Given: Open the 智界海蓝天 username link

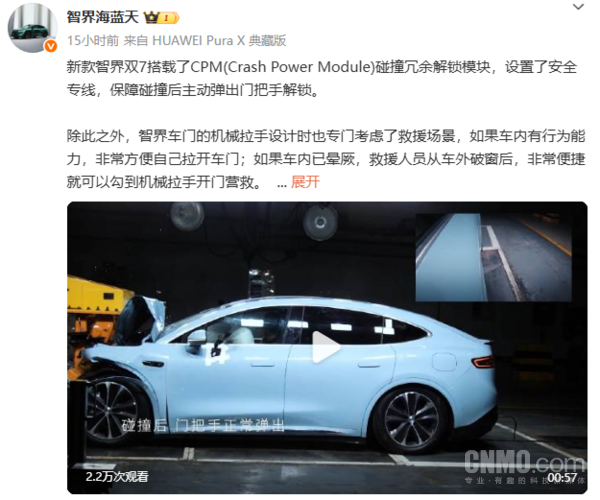Looking at the screenshot, I should [102, 17].
